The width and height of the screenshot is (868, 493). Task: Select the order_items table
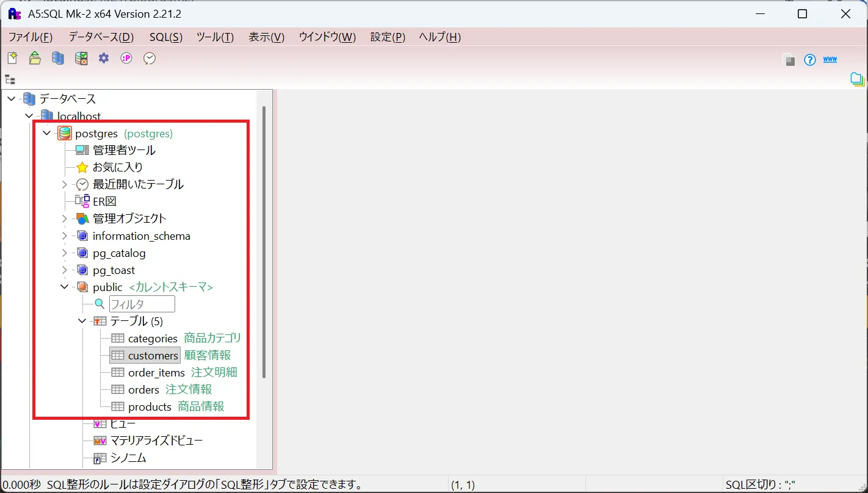(156, 372)
